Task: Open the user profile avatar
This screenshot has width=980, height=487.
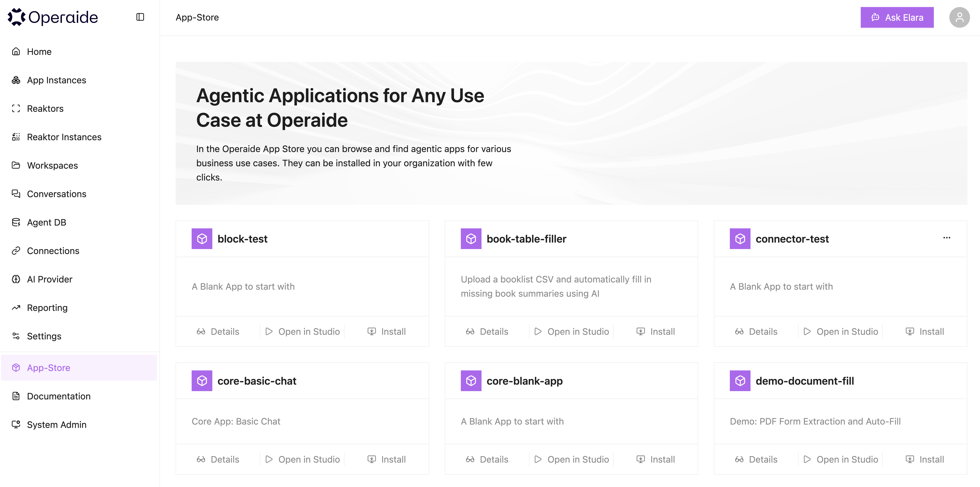Action: (959, 18)
